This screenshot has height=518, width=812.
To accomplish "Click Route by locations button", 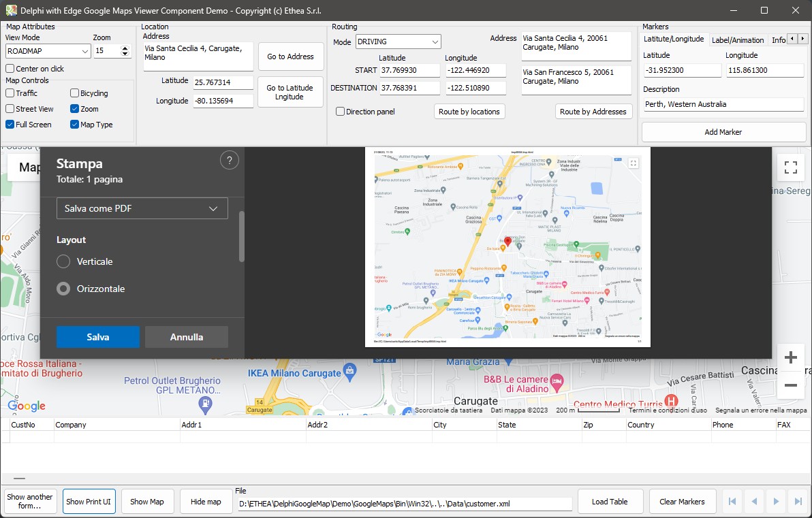I will (469, 111).
